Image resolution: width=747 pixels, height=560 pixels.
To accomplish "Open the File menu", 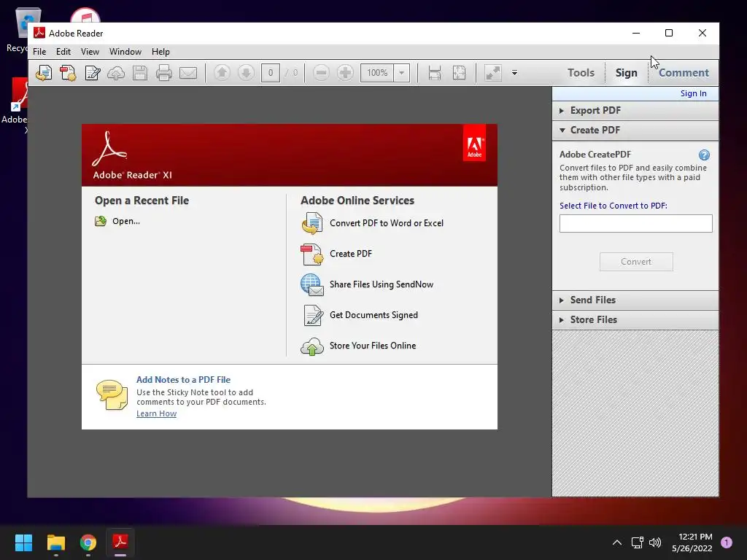I will [x=39, y=52].
